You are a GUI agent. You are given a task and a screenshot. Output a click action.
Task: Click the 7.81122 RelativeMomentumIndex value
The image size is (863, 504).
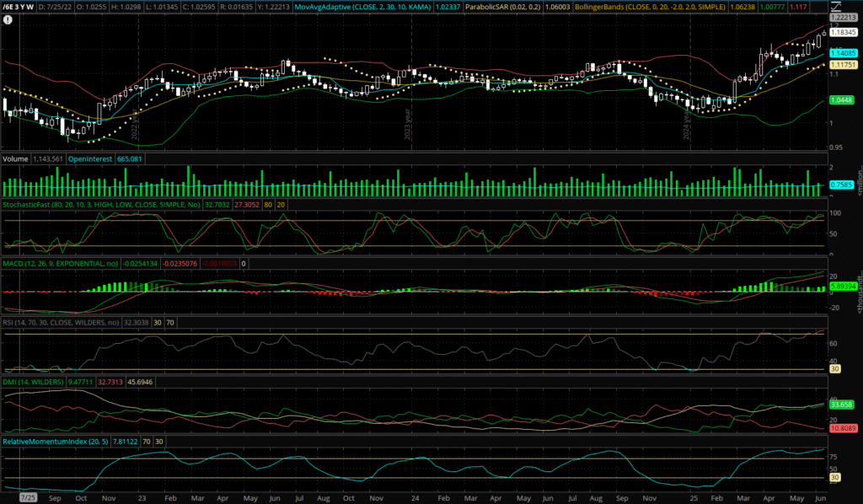tap(125, 442)
